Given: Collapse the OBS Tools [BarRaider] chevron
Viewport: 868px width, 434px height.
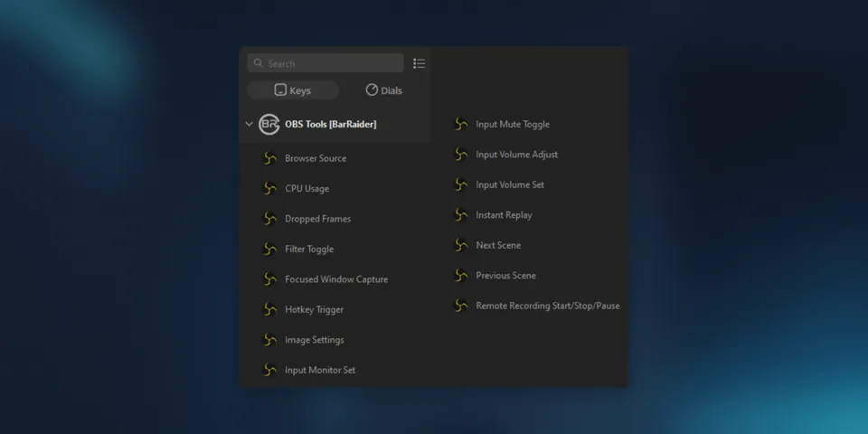Looking at the screenshot, I should (x=250, y=124).
